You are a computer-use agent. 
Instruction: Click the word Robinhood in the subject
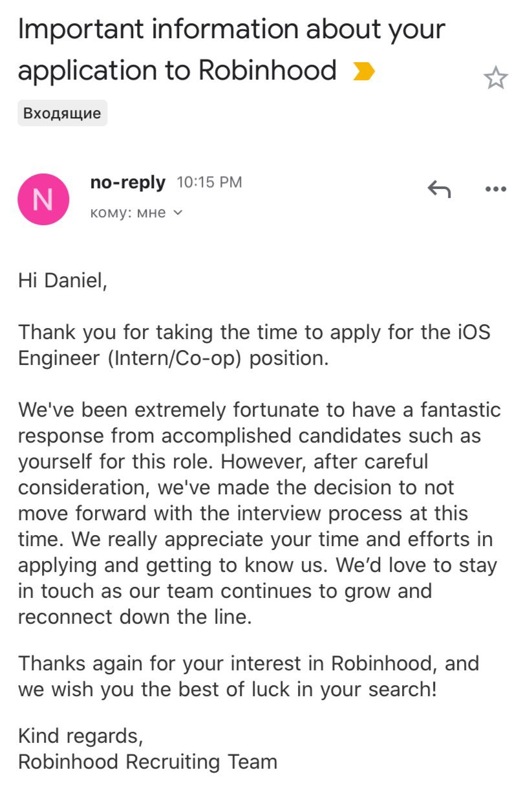268,71
